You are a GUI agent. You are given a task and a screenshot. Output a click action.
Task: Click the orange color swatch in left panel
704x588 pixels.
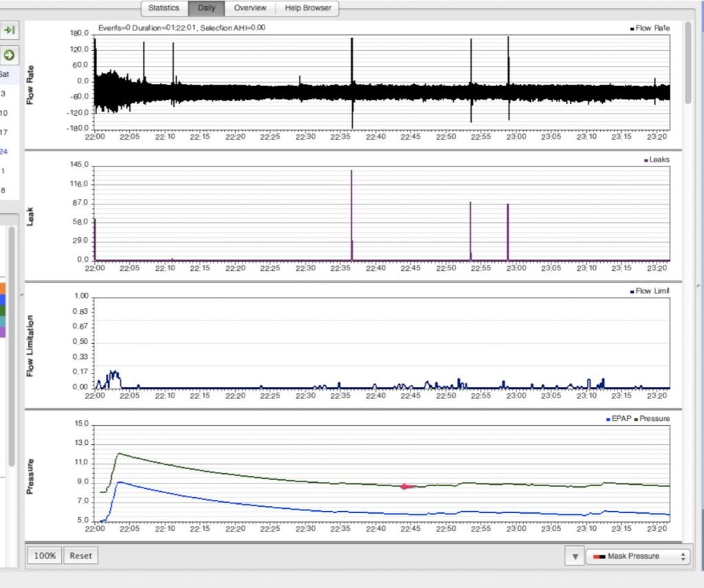3,288
